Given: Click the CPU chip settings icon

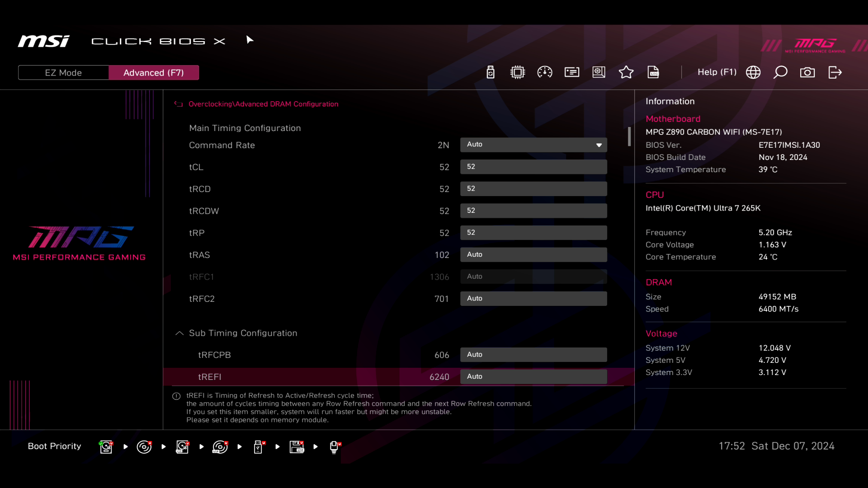Looking at the screenshot, I should 518,72.
